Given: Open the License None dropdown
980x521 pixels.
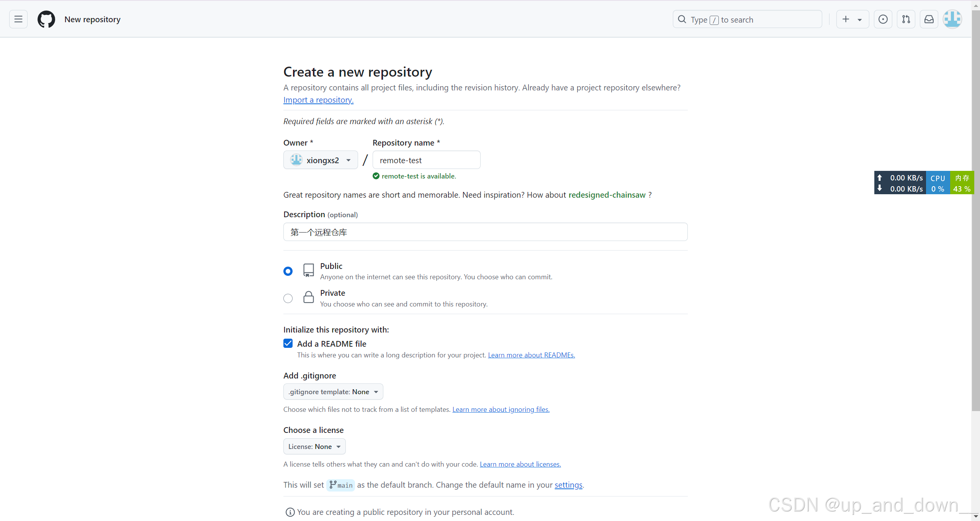Looking at the screenshot, I should point(314,446).
